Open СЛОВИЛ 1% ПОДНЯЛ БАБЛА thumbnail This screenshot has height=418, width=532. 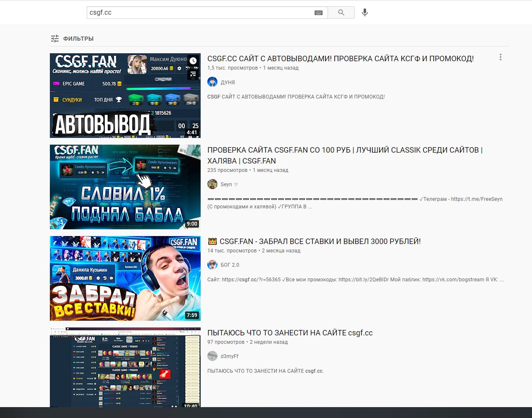125,187
